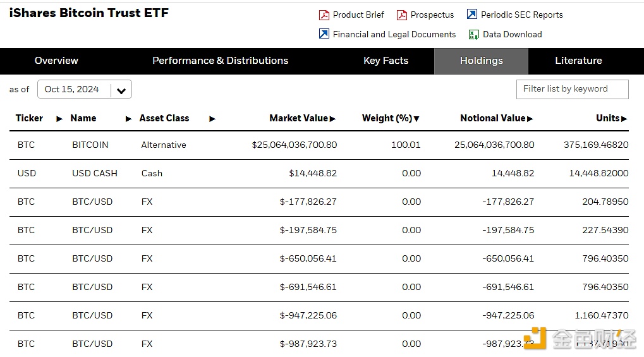Click the USD ticker cell

click(27, 173)
